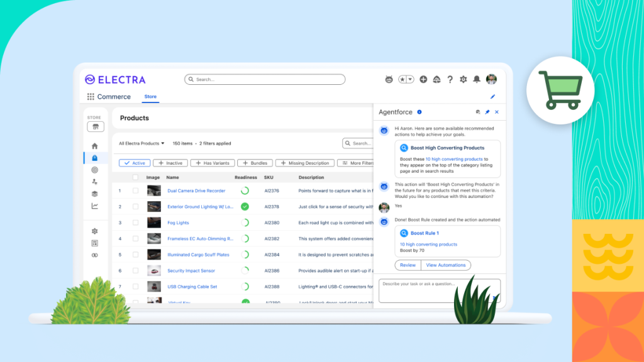
Task: Open the target icon in sidebar
Action: 94,170
